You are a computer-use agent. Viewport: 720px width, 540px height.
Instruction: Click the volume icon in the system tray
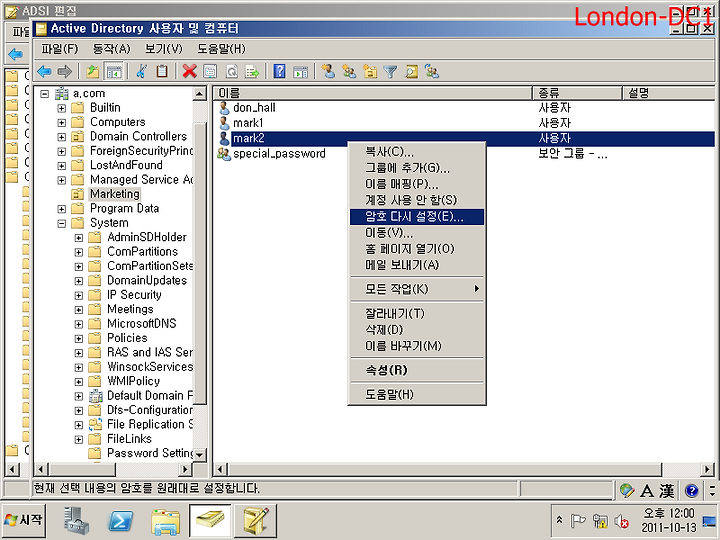621,521
